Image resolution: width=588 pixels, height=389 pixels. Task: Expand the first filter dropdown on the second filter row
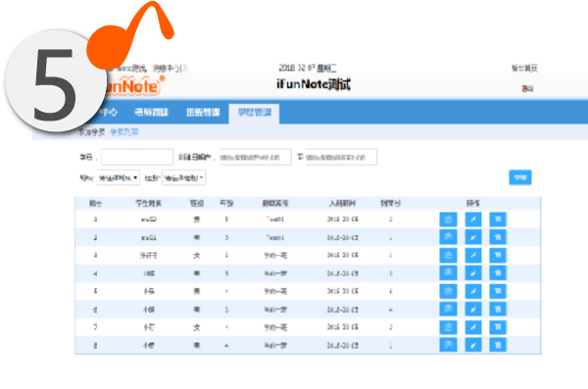(119, 177)
